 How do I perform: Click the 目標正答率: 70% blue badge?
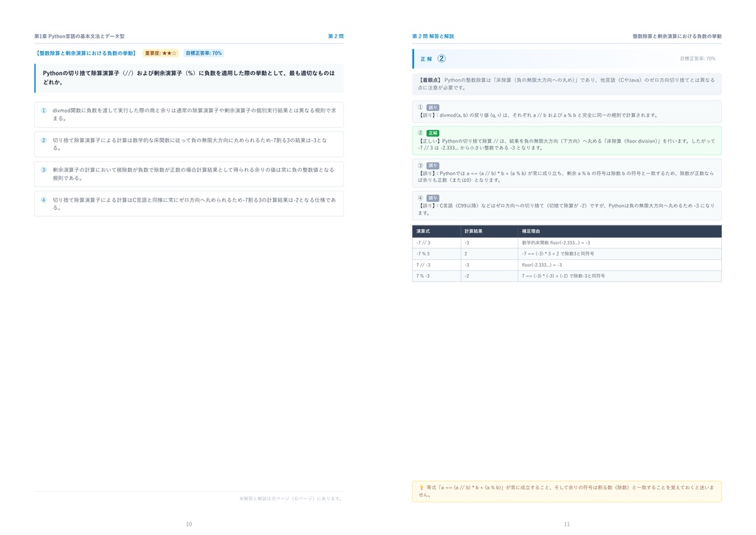(x=204, y=53)
